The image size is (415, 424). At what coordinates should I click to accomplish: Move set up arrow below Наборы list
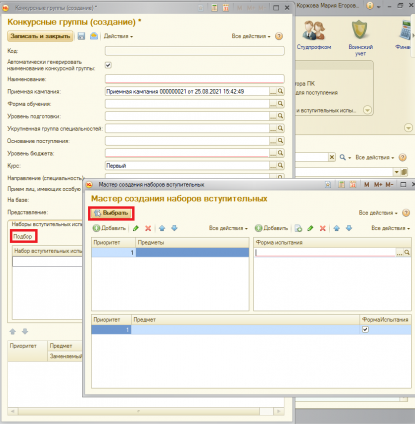point(13,331)
